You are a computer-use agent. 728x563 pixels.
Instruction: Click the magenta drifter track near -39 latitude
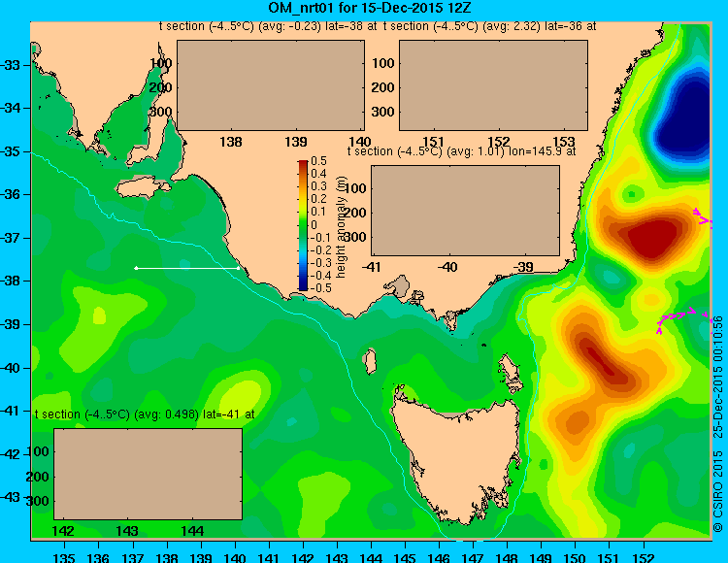click(x=682, y=319)
